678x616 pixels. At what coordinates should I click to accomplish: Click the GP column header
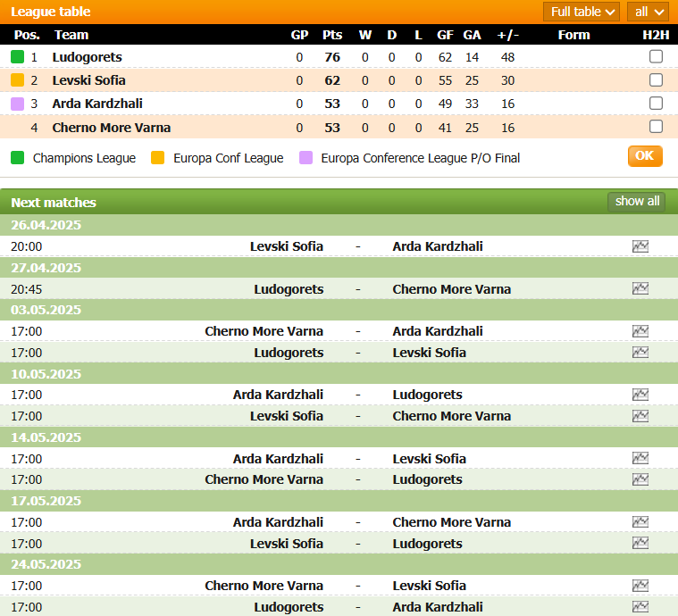299,35
